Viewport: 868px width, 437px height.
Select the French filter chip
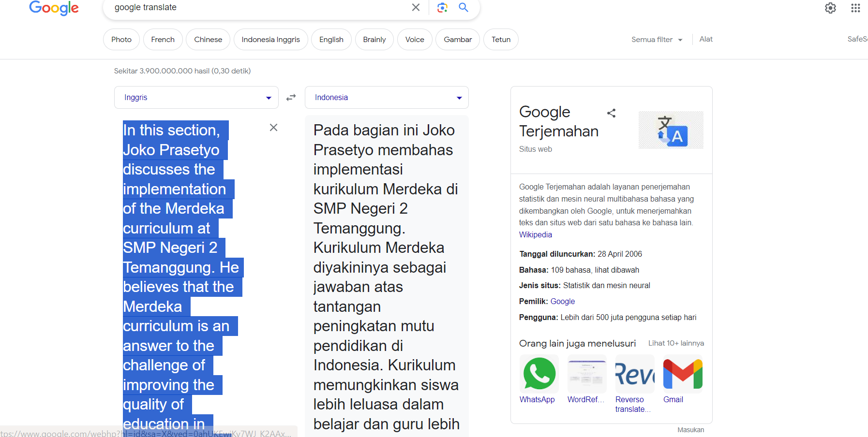[x=163, y=40]
